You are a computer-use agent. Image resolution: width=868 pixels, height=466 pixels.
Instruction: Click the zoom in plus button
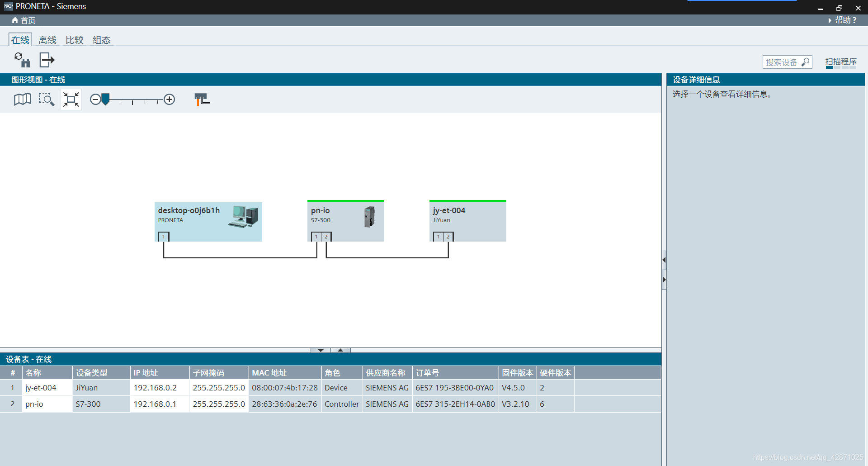[170, 100]
